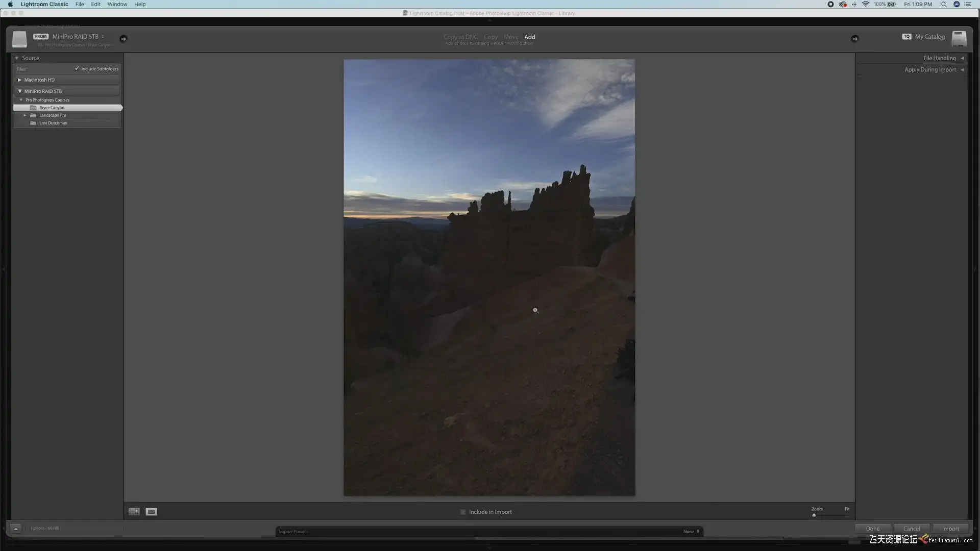The height and width of the screenshot is (551, 980).
Task: Click the Done button
Action: 873,529
